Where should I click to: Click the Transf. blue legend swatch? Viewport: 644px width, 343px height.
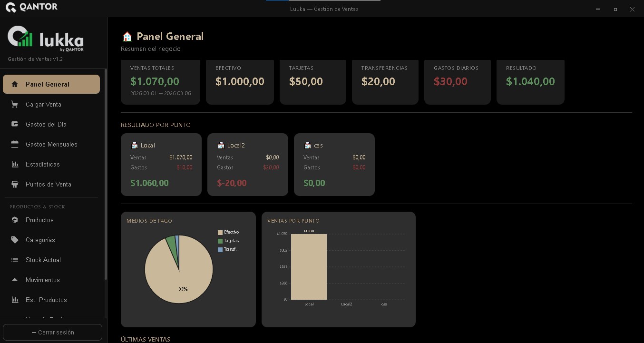tap(220, 249)
